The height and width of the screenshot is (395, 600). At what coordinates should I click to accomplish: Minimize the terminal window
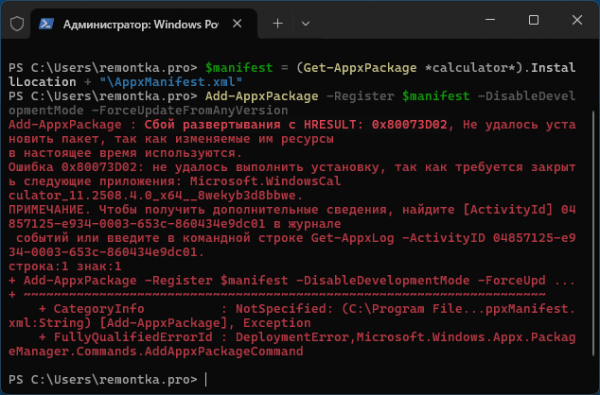click(490, 20)
